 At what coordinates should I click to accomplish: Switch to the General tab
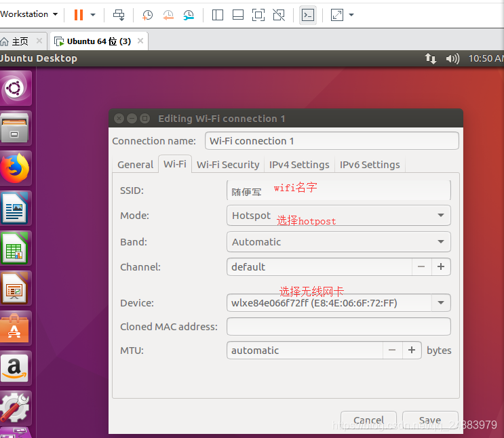135,165
